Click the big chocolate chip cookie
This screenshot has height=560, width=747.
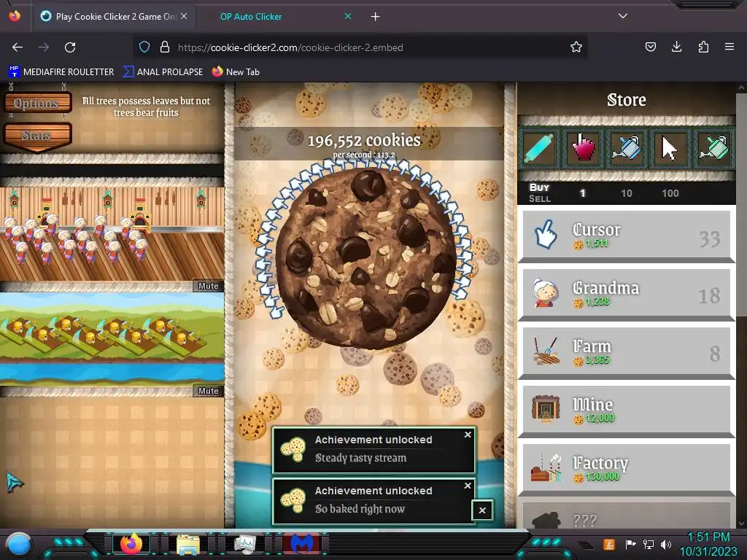(366, 257)
